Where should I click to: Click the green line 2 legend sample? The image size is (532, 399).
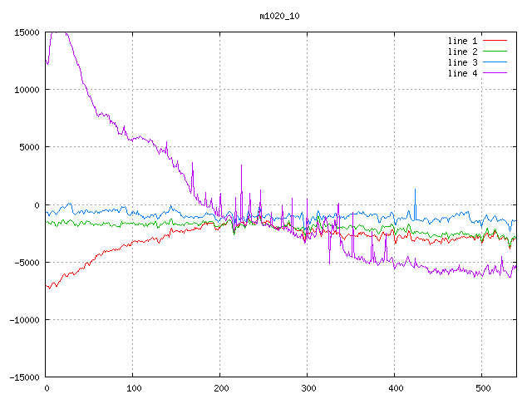click(495, 52)
